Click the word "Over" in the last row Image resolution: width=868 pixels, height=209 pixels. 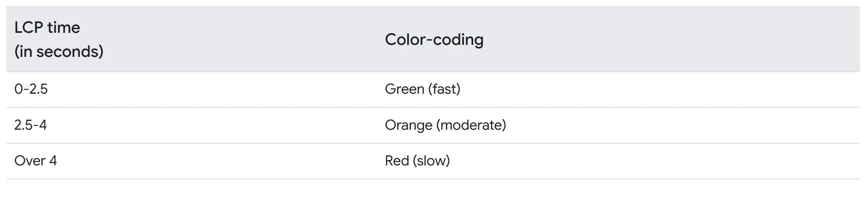pos(30,161)
